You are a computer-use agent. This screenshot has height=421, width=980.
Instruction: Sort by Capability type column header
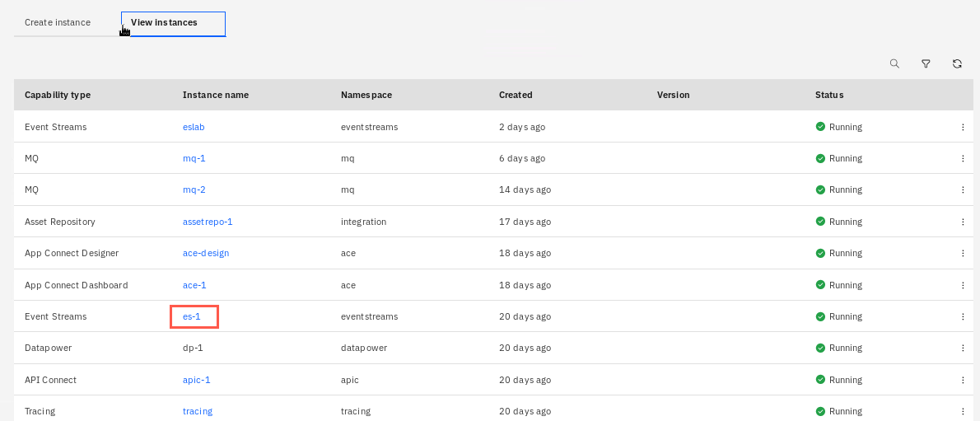click(58, 95)
